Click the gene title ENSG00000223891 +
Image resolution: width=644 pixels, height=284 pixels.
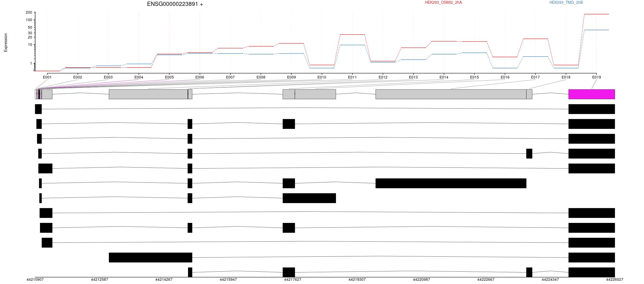point(175,4)
